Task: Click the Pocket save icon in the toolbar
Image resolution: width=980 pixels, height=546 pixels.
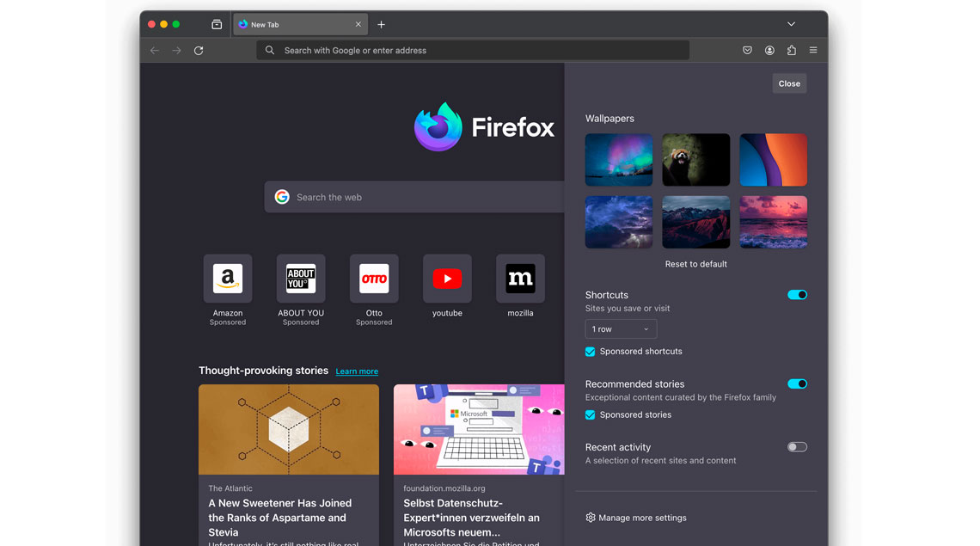Action: pyautogui.click(x=747, y=50)
